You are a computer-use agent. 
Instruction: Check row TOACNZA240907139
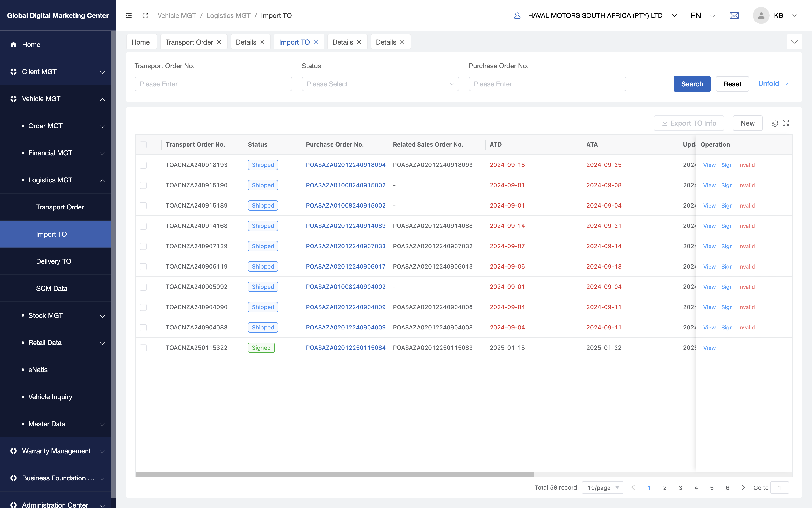point(143,246)
